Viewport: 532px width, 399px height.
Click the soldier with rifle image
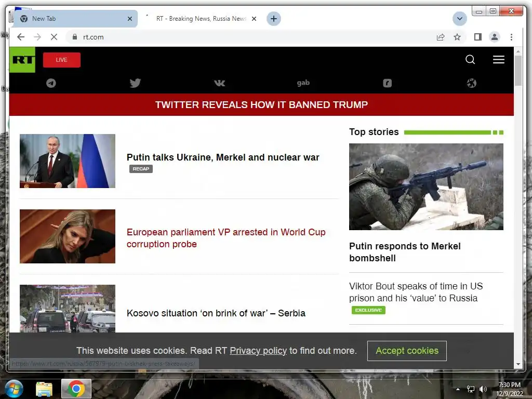tap(426, 187)
